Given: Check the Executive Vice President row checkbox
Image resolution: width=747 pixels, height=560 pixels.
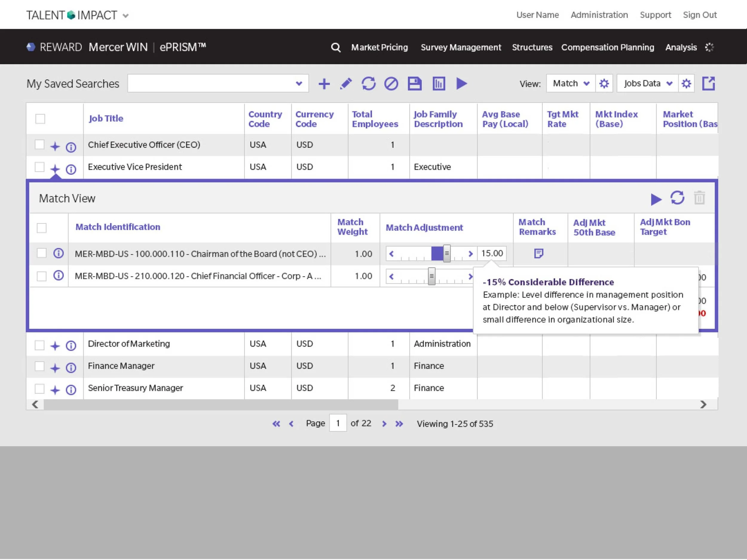Looking at the screenshot, I should point(39,167).
